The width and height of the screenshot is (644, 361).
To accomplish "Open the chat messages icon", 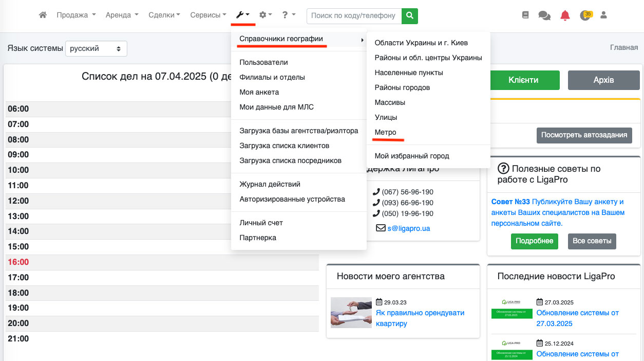I will point(544,15).
